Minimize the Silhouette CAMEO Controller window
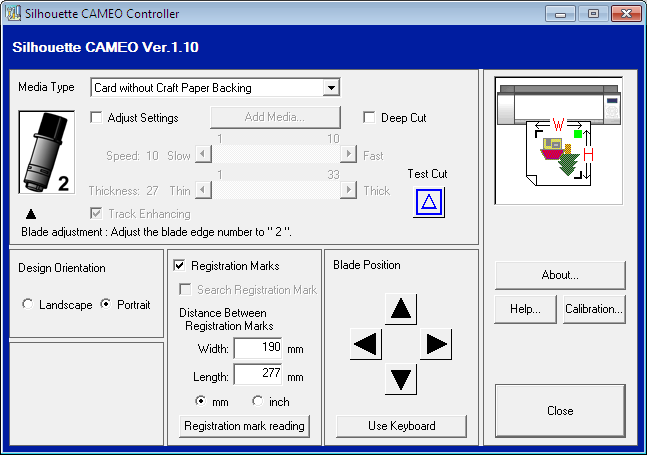Screen dimensions: 647x455 [x=560, y=14]
